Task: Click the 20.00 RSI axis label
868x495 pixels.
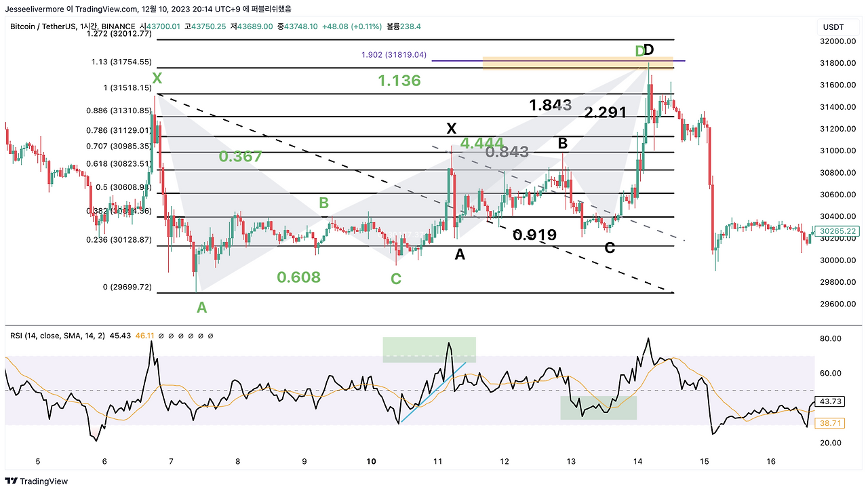Action: coord(830,443)
